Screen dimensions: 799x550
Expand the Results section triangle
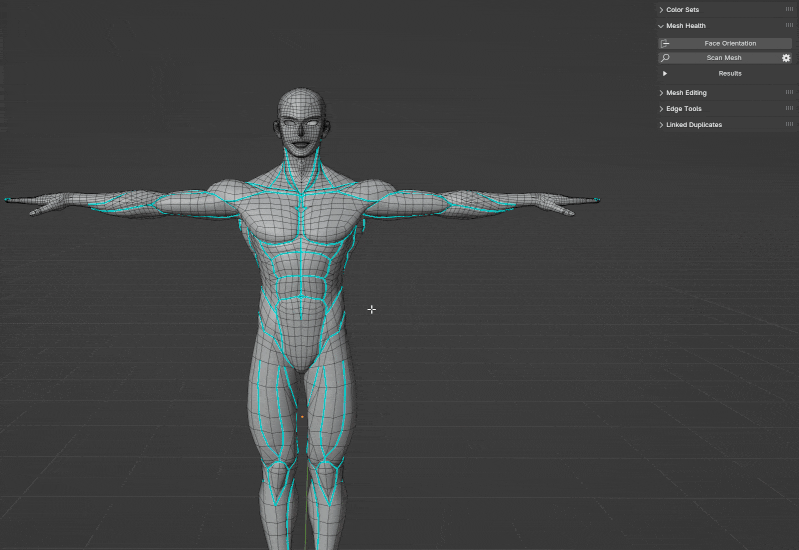(x=664, y=73)
